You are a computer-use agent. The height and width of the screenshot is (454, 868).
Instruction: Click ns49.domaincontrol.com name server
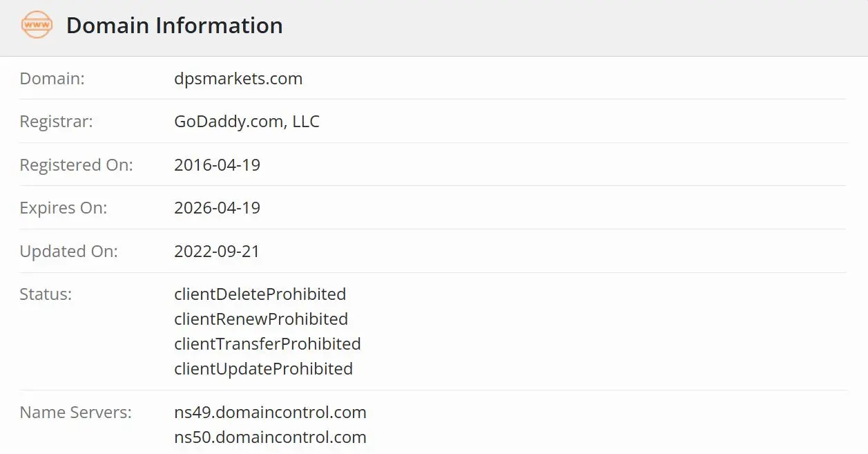[270, 413]
